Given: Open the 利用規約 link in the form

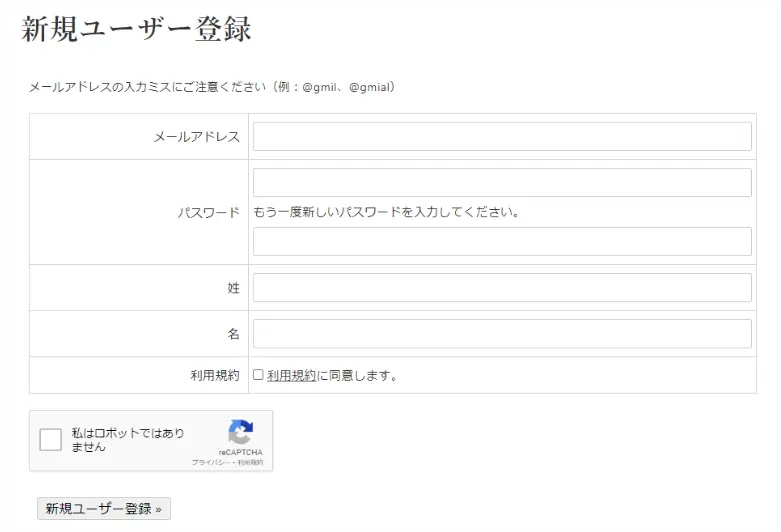Looking at the screenshot, I should pos(291,376).
